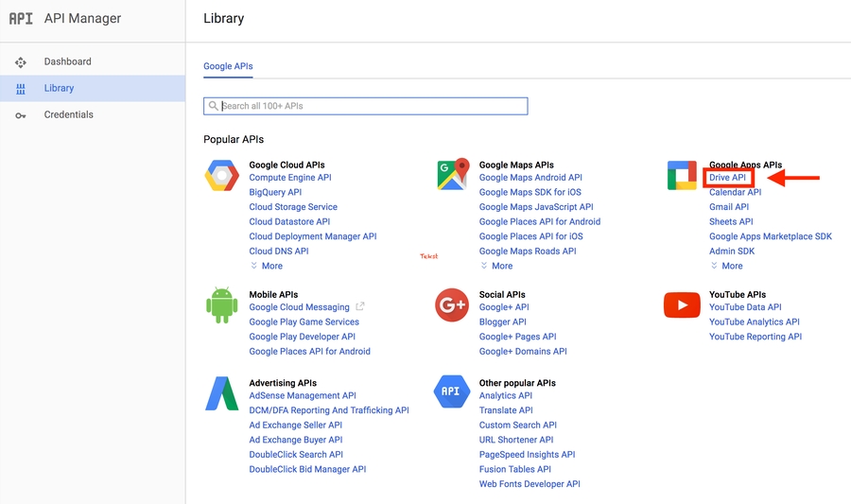
Task: Open Google Maps Roads API link
Action: (528, 252)
